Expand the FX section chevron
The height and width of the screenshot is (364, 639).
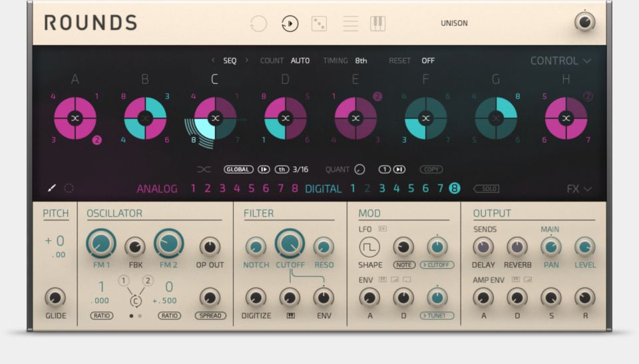pos(579,189)
